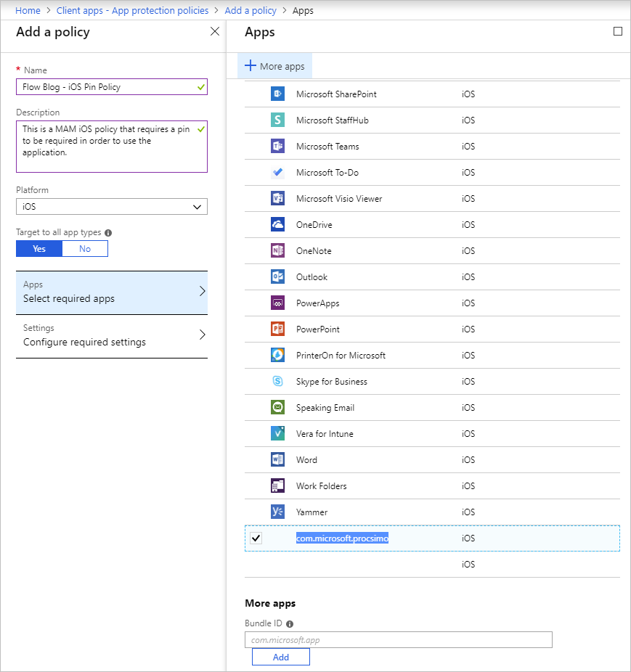The width and height of the screenshot is (631, 672).
Task: Select the Outlook app icon
Action: coord(277,277)
